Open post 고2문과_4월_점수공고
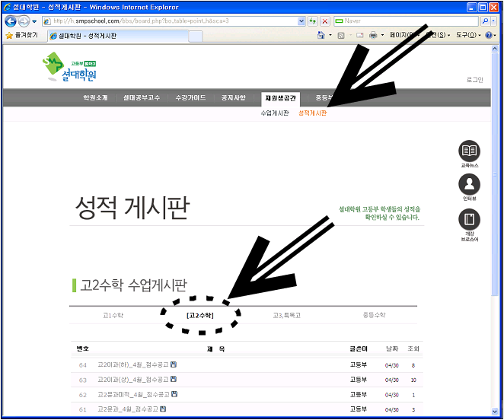The image size is (504, 420). [128, 409]
